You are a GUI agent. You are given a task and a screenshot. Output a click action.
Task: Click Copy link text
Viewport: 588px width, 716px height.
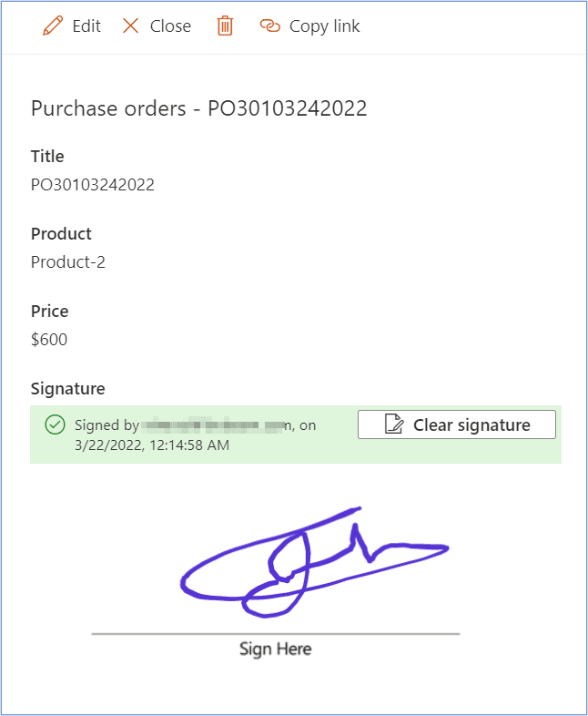pyautogui.click(x=324, y=26)
